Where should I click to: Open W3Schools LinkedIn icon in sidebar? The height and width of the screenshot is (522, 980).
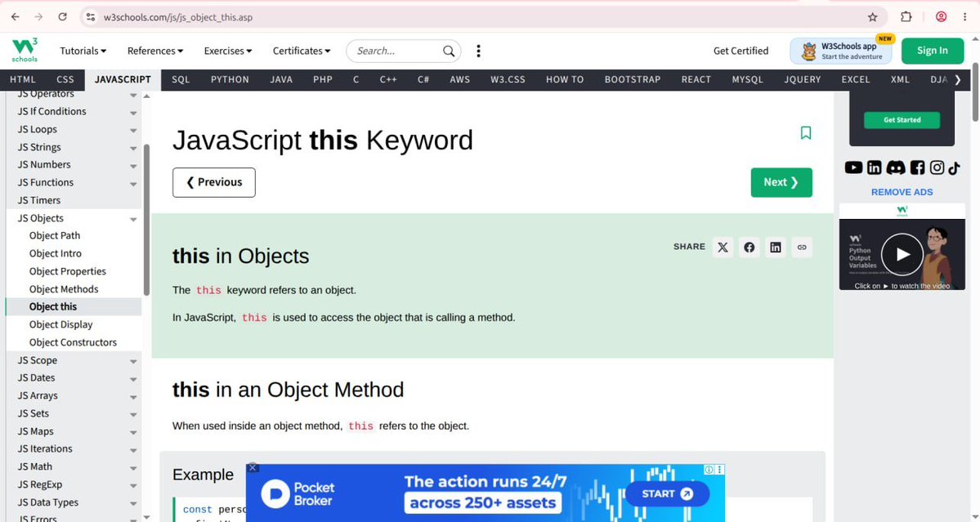point(875,167)
